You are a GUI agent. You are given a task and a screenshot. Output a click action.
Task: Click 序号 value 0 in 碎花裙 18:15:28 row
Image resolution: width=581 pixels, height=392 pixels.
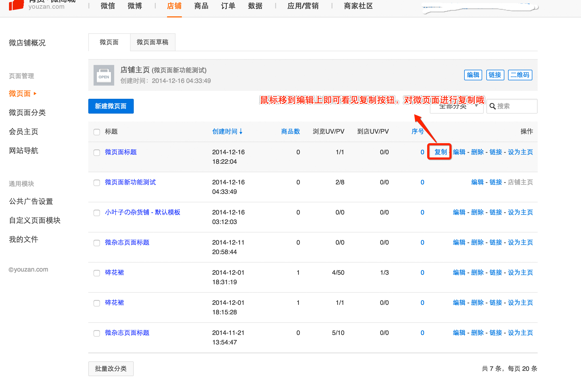(422, 302)
